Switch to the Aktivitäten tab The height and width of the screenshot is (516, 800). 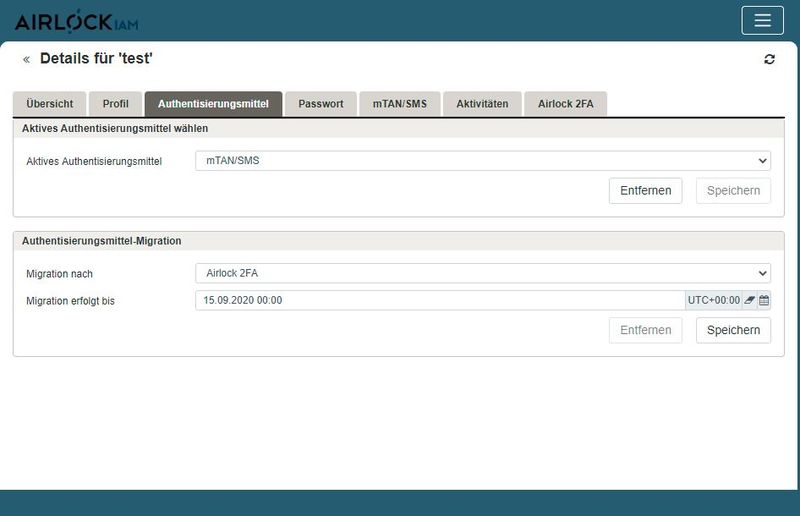click(x=482, y=104)
